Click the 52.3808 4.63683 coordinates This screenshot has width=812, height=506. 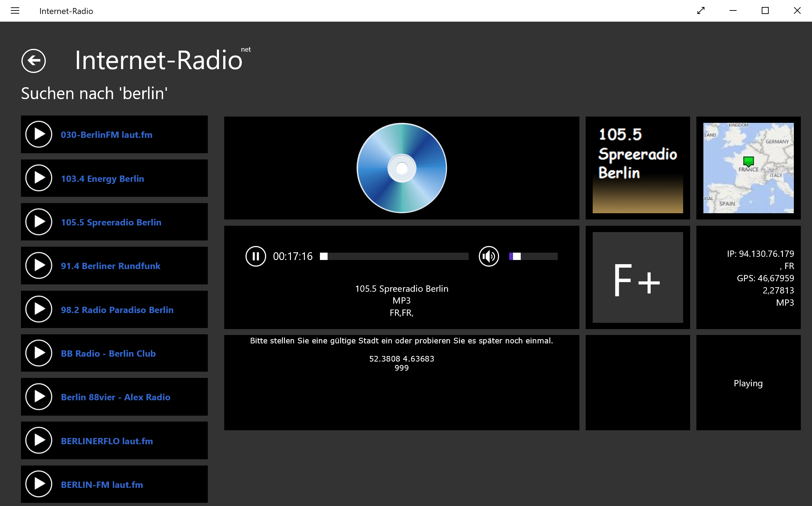click(x=402, y=359)
